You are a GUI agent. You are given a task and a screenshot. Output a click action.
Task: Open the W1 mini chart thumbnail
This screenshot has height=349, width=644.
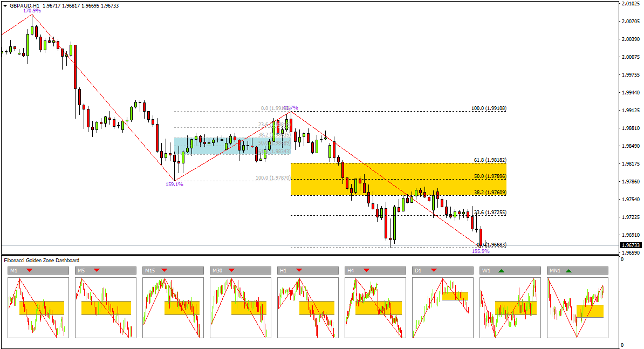click(x=510, y=307)
